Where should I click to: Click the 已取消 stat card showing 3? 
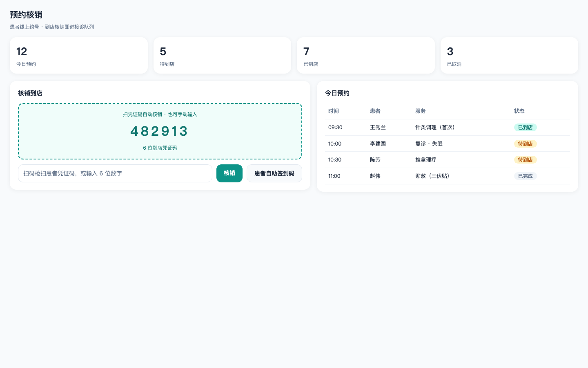tap(509, 56)
